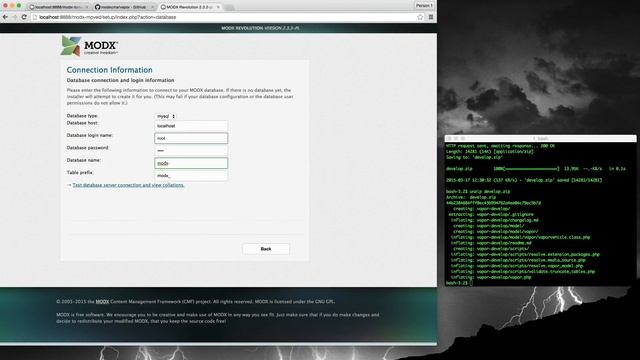Open a new browser tab

pyautogui.click(x=229, y=7)
